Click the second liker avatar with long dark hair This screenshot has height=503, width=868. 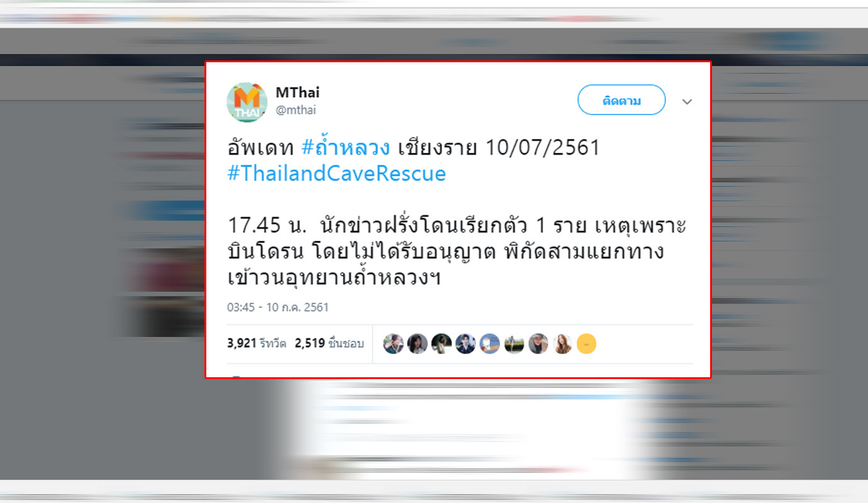(x=418, y=343)
